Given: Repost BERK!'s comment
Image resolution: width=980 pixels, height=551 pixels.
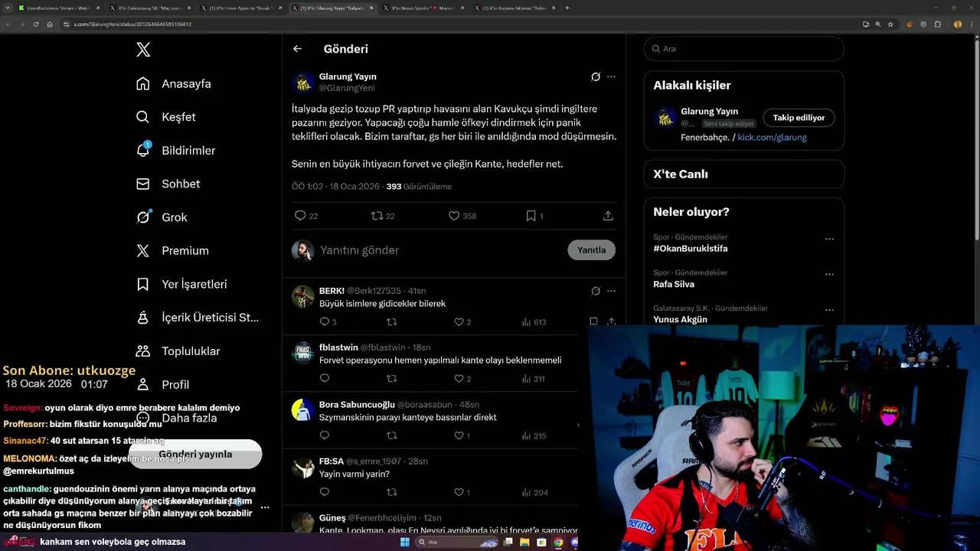Looking at the screenshot, I should (392, 322).
